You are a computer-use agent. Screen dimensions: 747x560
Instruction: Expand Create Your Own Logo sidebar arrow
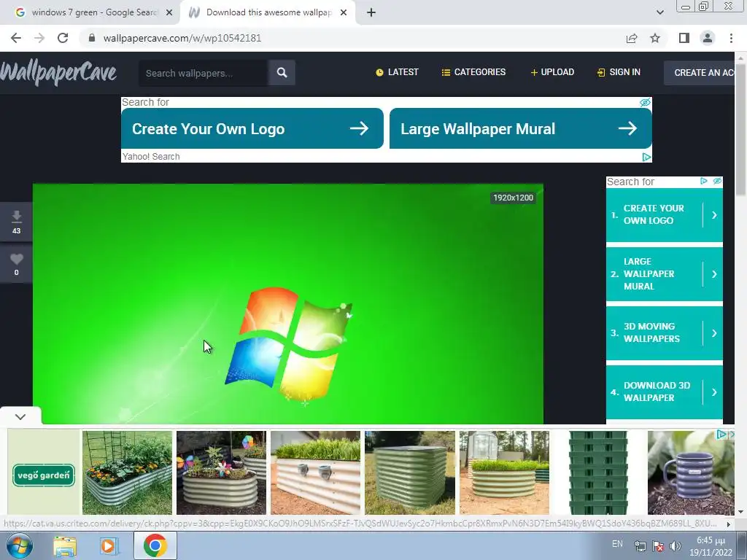[x=714, y=215]
